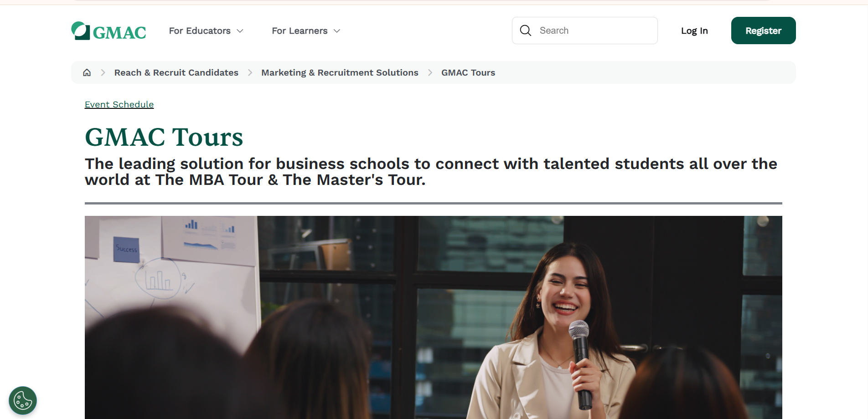Open the For Learners menu
868x419 pixels.
tap(306, 31)
